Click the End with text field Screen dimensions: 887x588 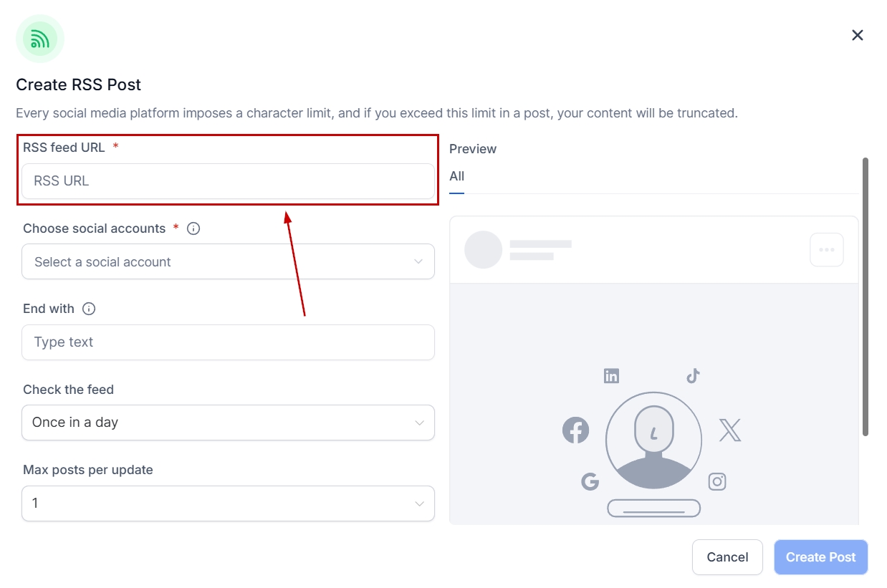[228, 342]
